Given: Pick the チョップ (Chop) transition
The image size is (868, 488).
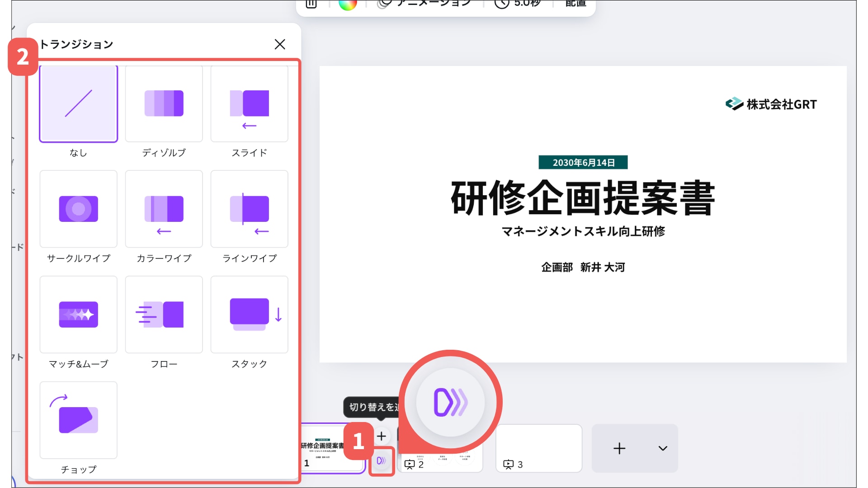Looking at the screenshot, I should (x=78, y=420).
